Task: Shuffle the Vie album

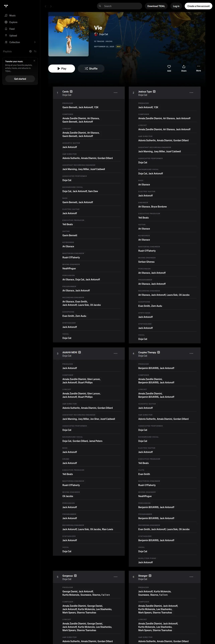Action: pos(91,69)
